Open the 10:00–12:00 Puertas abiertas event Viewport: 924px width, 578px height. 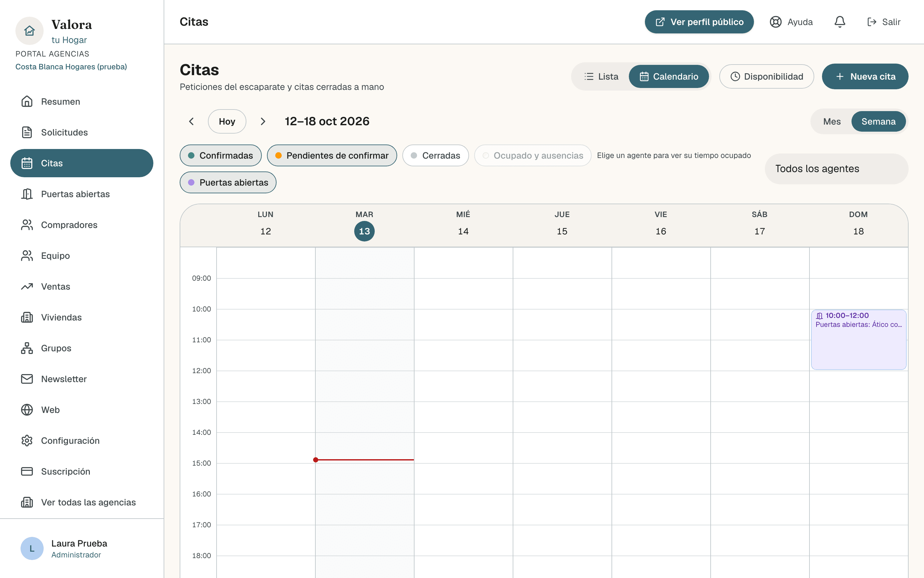[x=859, y=339]
